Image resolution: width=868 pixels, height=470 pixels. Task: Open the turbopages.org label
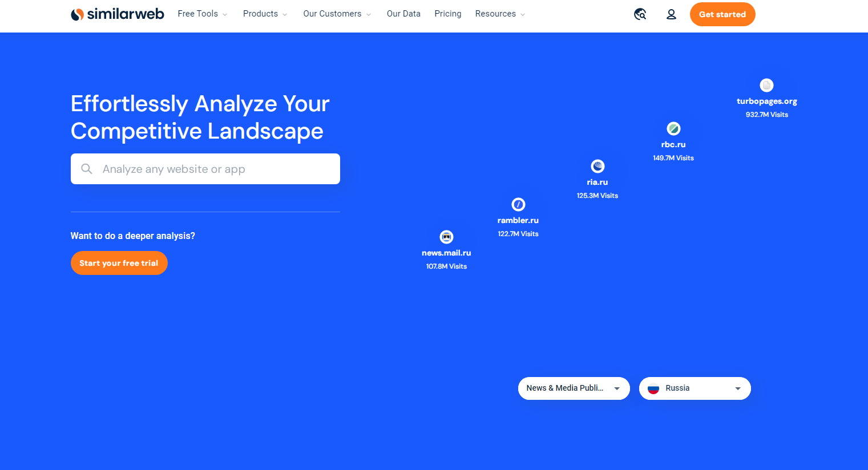(x=766, y=102)
